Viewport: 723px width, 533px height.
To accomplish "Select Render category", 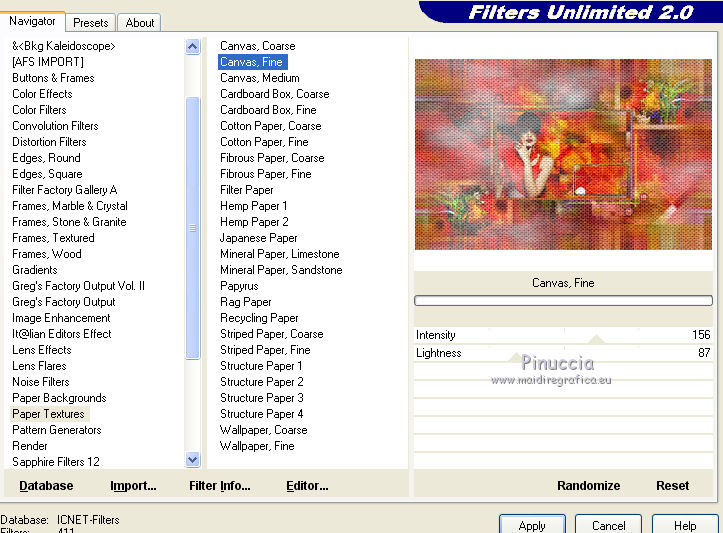I will pos(30,446).
